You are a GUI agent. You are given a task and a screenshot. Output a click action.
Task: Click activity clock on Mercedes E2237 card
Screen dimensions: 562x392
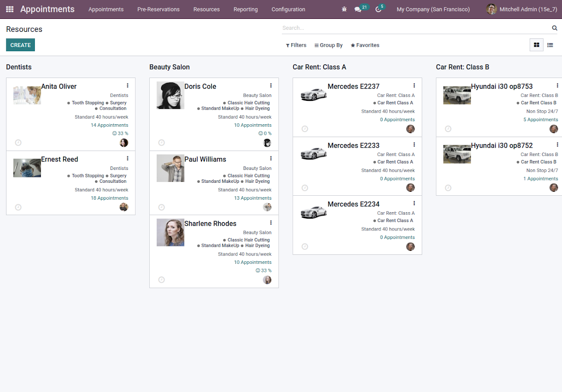tap(305, 129)
